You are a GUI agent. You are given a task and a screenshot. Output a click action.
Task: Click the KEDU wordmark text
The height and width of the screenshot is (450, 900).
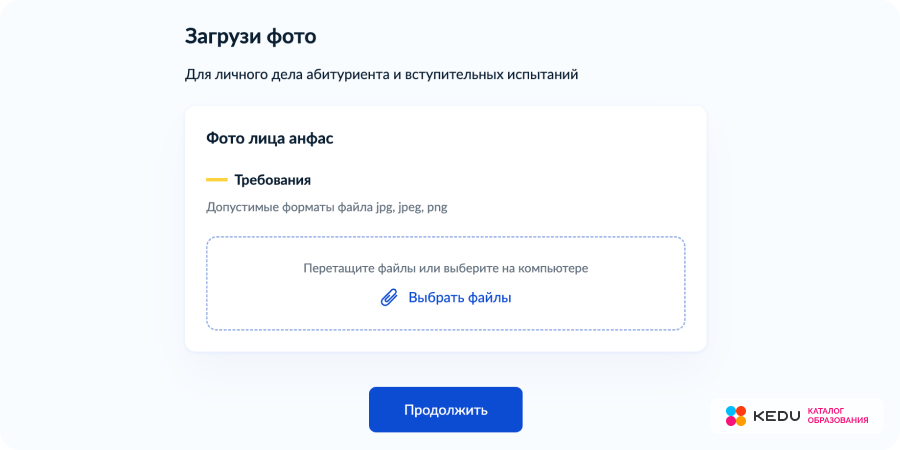coord(776,416)
